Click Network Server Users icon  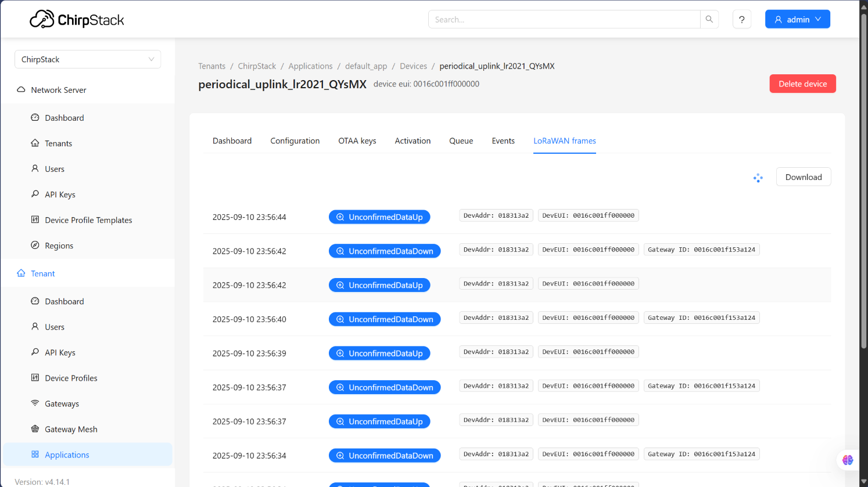coord(35,168)
